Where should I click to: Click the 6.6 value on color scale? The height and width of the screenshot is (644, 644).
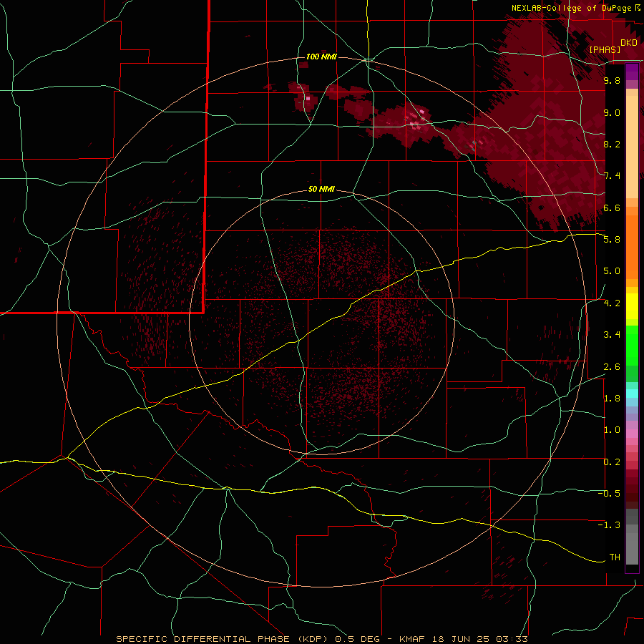(612, 208)
